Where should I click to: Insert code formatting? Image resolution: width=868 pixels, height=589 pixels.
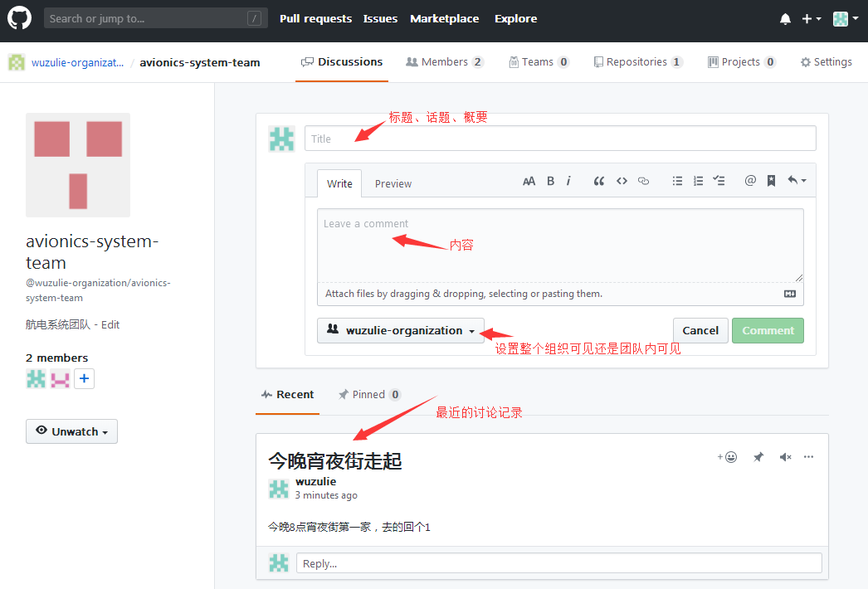pyautogui.click(x=622, y=181)
